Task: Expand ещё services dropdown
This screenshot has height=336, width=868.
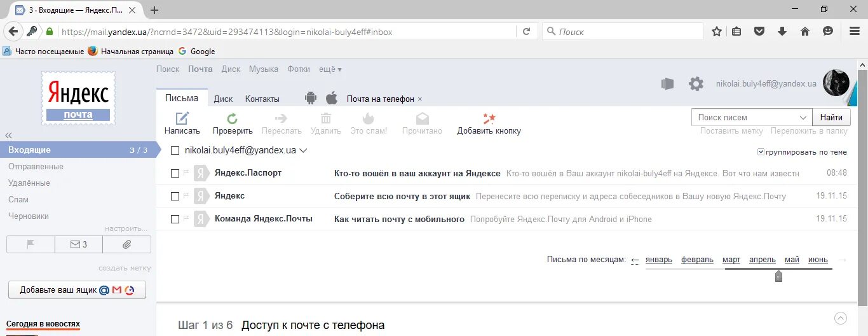Action: coord(330,69)
